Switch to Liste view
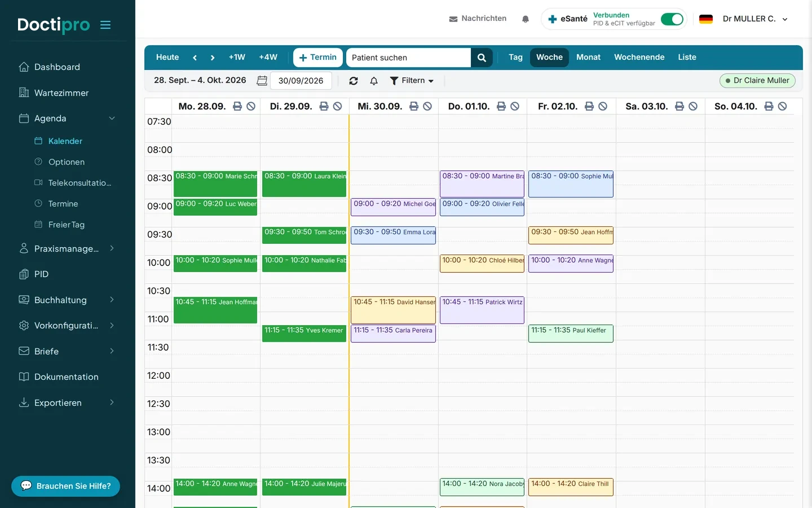 (687, 58)
